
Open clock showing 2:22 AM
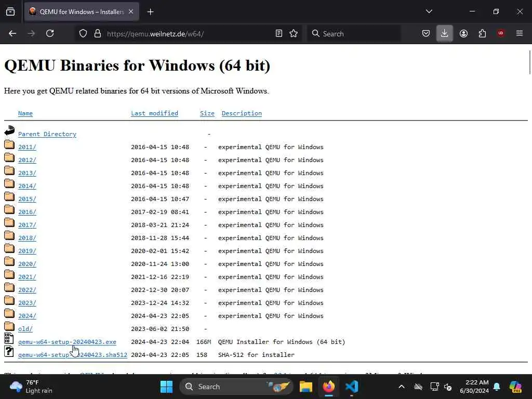(474, 387)
